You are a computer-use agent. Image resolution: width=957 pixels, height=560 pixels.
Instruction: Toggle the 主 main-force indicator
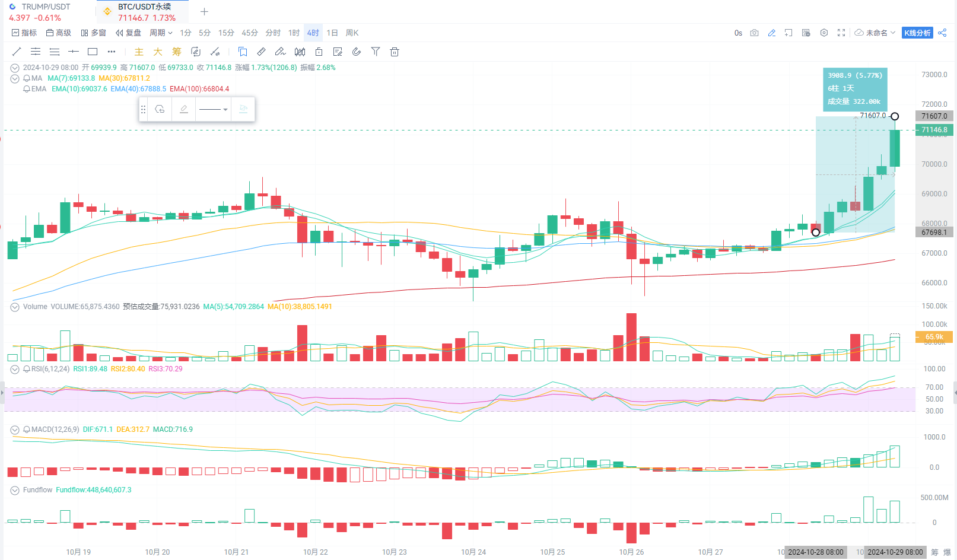(139, 52)
